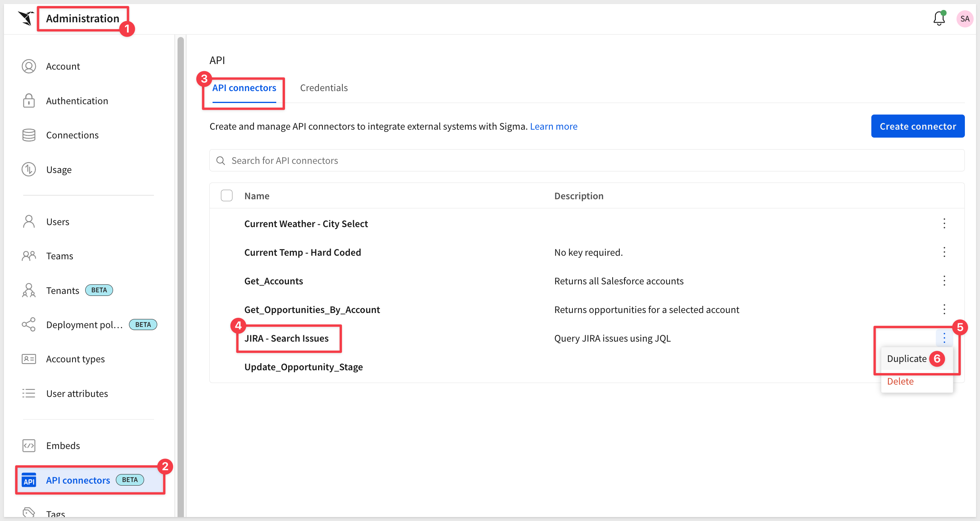
Task: Switch to the Credentials tab
Action: tap(324, 88)
